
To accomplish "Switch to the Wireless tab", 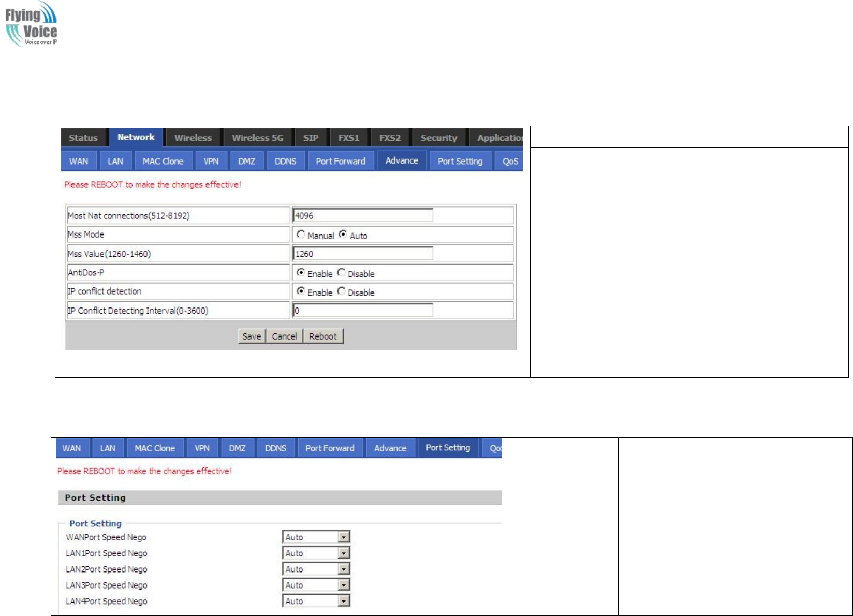I will click(x=193, y=138).
